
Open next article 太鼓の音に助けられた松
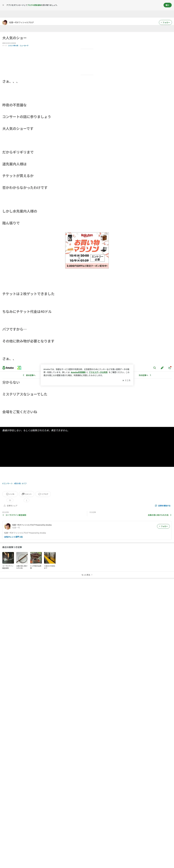(x=159, y=515)
